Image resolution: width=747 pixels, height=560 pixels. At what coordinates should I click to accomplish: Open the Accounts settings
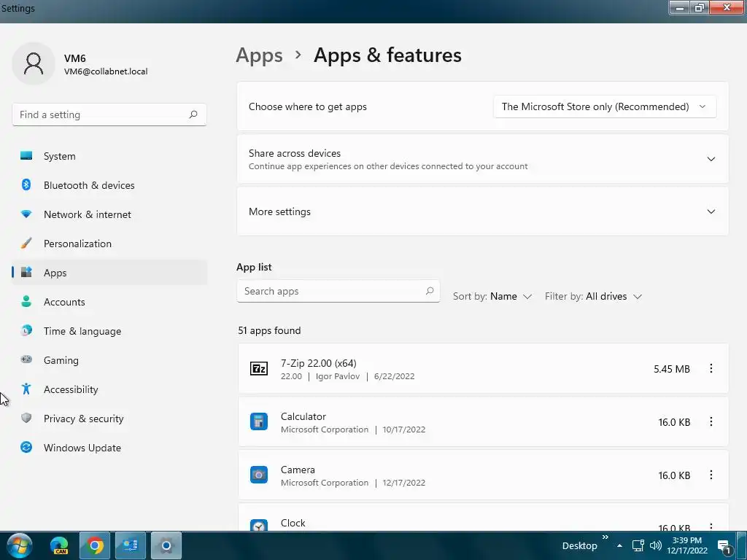109,302
